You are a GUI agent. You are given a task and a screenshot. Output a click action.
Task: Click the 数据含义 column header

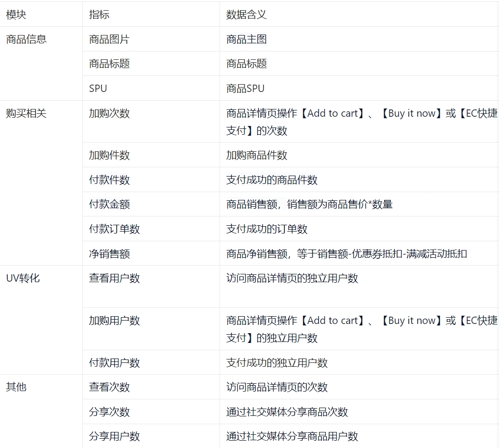click(246, 15)
